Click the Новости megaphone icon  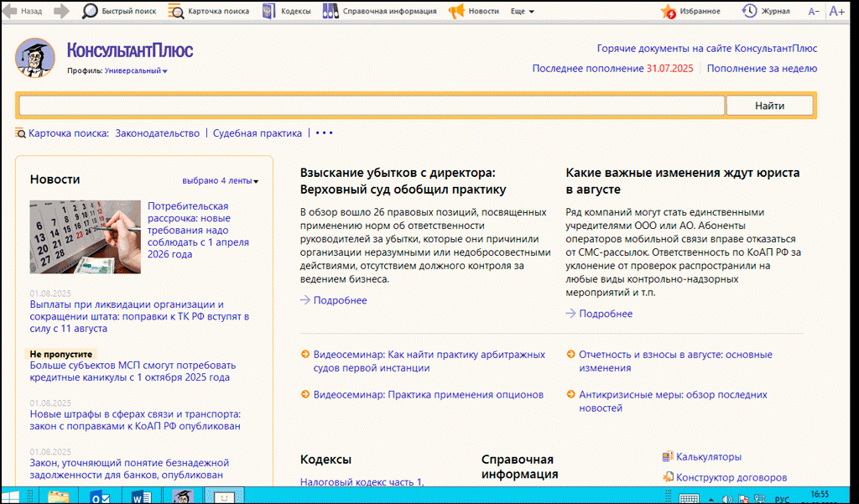[x=456, y=11]
